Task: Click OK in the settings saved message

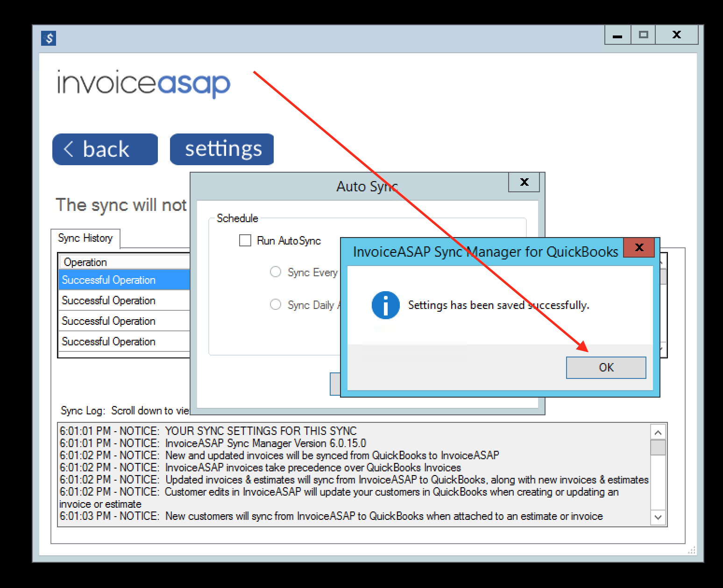Action: coord(606,368)
